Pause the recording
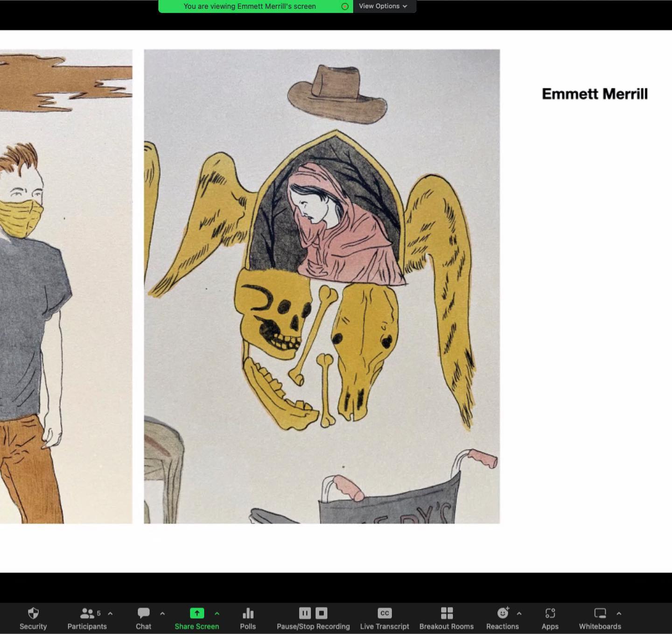 click(x=305, y=613)
